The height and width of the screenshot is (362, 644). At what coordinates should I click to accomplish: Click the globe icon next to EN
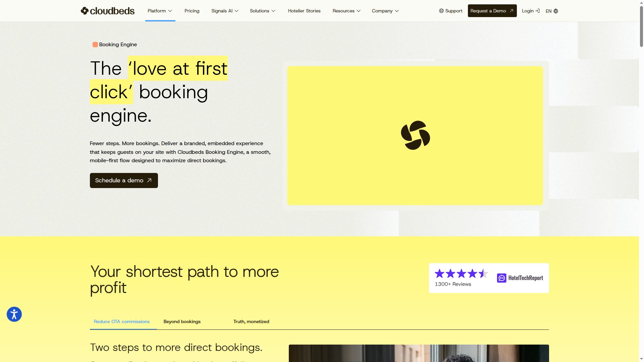click(556, 11)
